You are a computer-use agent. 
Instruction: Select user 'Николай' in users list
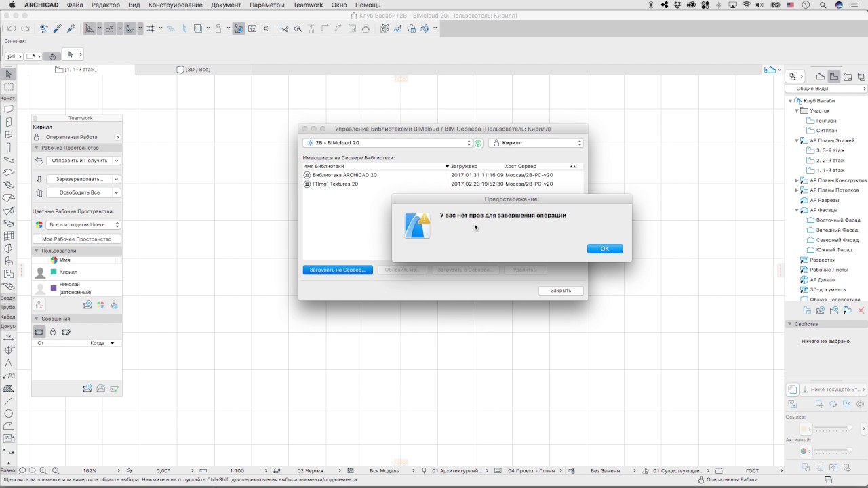(77, 288)
